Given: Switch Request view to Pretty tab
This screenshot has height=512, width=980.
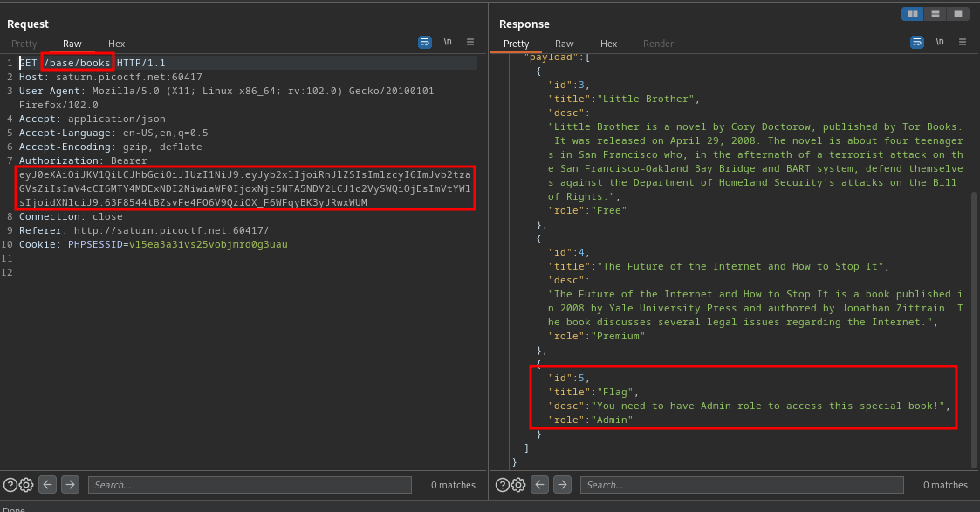Looking at the screenshot, I should [x=24, y=44].
